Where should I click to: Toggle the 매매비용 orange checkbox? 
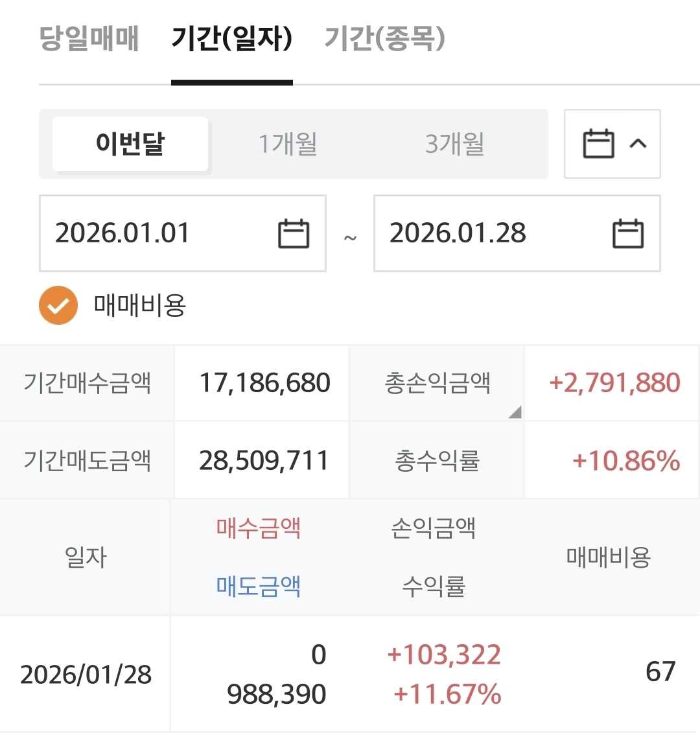click(58, 305)
